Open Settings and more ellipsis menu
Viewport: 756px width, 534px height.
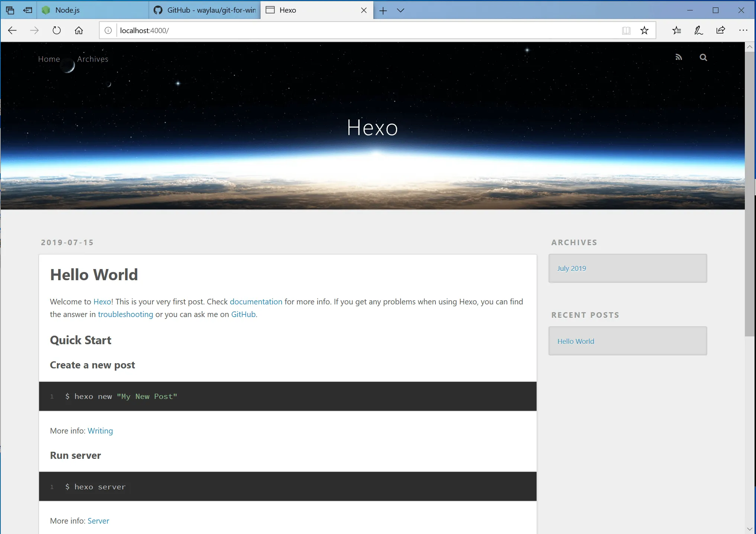coord(743,31)
